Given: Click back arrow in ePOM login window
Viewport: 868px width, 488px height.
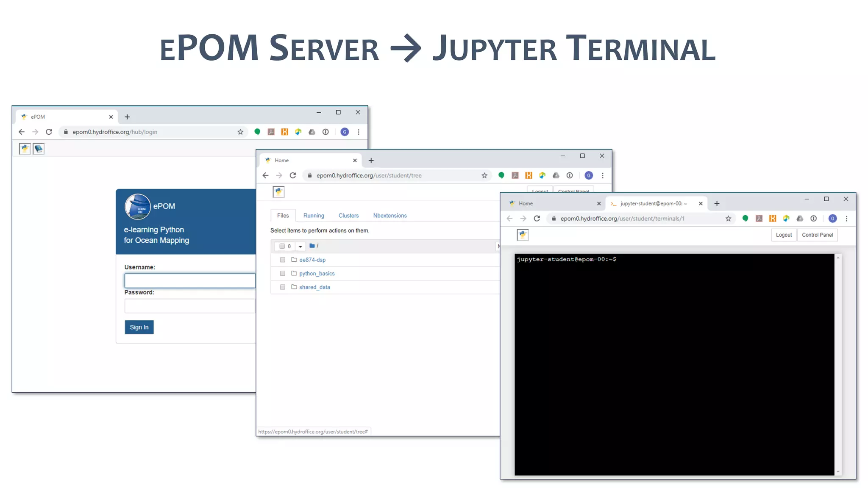Looking at the screenshot, I should pos(22,132).
